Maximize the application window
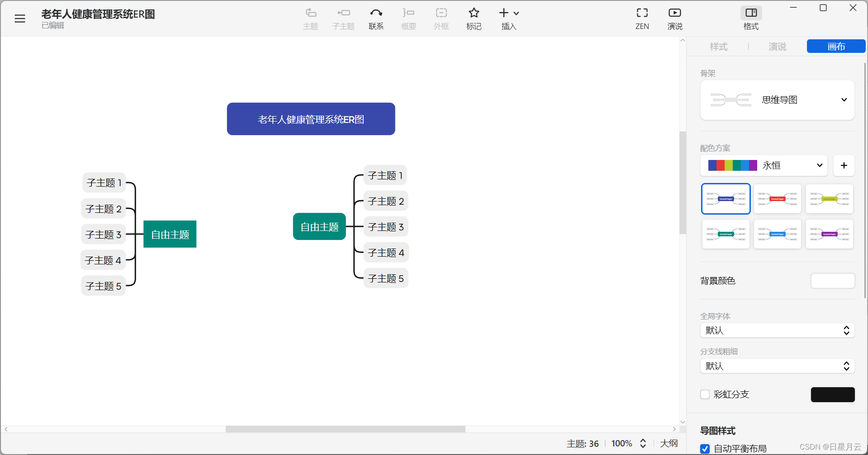Viewport: 868px width, 455px height. click(823, 8)
